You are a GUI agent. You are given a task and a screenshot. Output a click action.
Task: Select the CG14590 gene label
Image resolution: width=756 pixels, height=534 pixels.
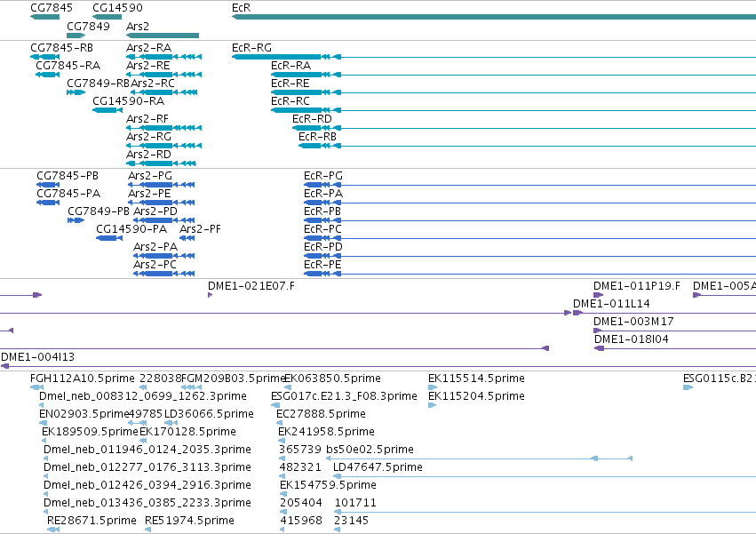tap(117, 8)
